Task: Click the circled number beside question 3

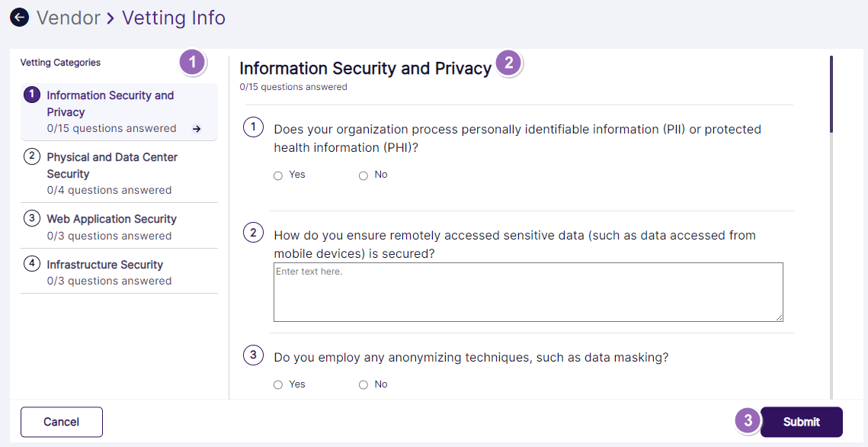Action: tap(253, 355)
